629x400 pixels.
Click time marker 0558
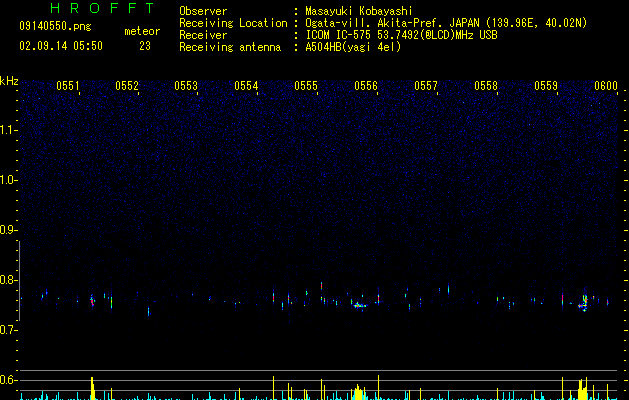(486, 86)
